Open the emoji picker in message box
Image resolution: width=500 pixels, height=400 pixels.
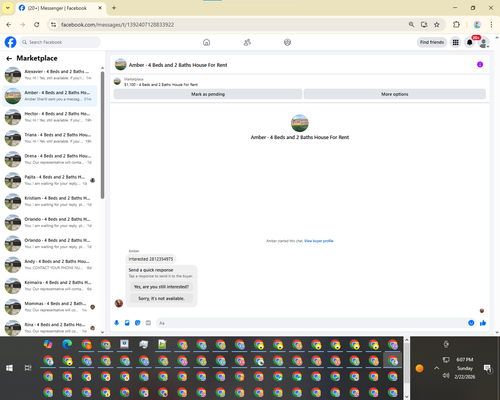click(471, 323)
